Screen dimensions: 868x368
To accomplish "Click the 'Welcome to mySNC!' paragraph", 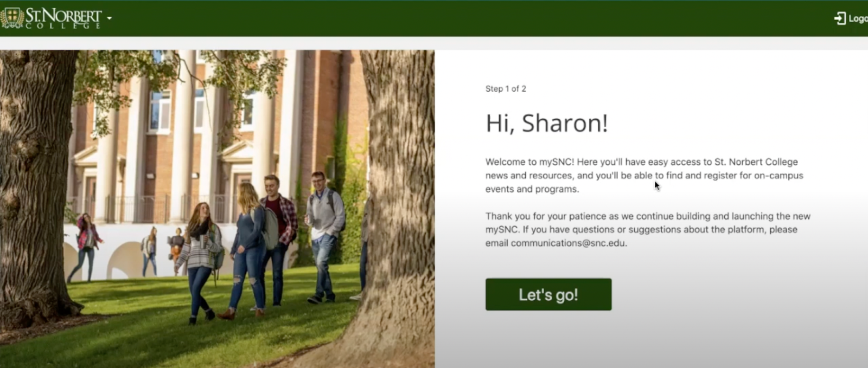I will coord(644,176).
